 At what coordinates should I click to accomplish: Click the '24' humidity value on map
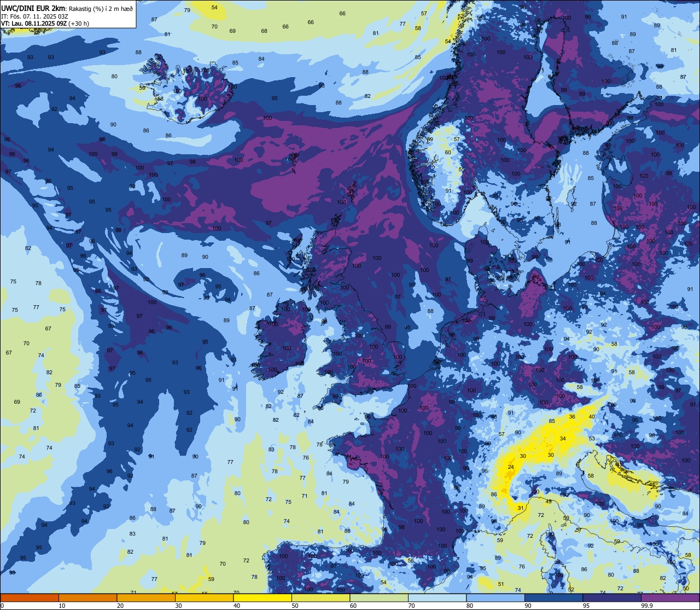[511, 467]
